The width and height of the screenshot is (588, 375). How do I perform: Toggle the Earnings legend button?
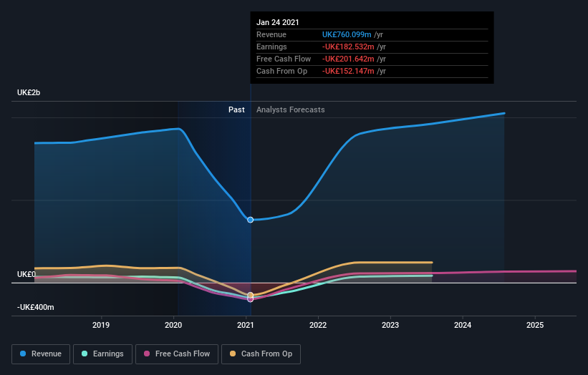click(102, 354)
